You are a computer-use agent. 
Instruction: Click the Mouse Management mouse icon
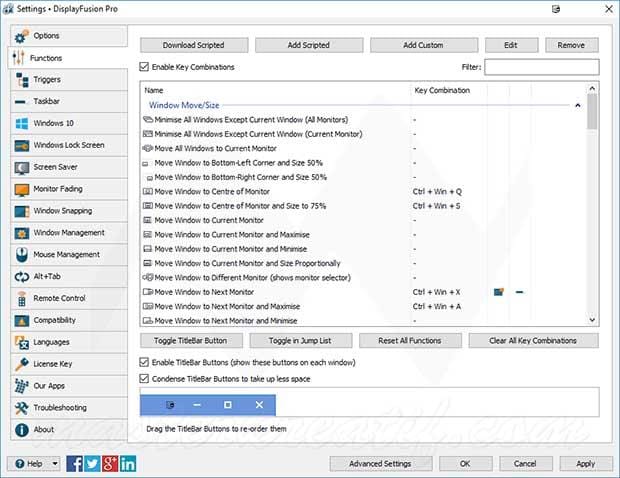22,255
